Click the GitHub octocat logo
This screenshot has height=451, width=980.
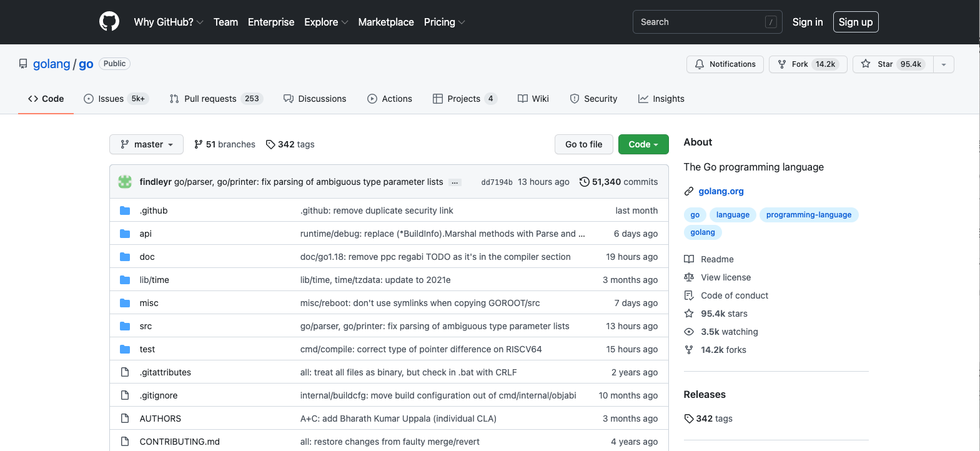coord(109,22)
